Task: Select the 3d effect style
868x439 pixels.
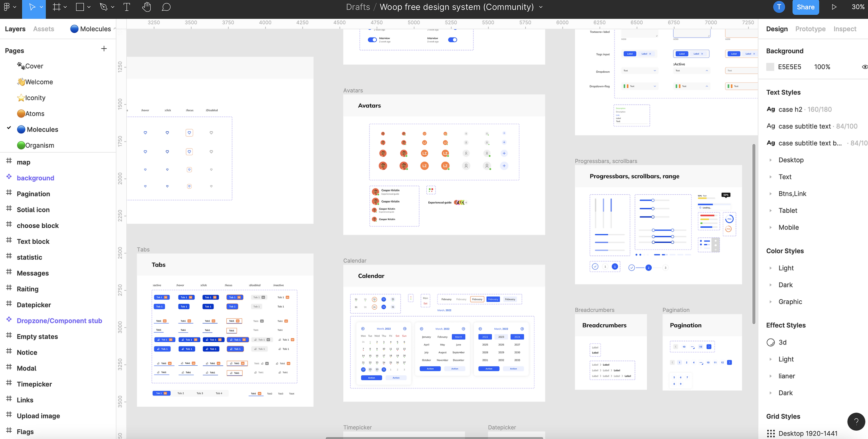Action: click(782, 342)
